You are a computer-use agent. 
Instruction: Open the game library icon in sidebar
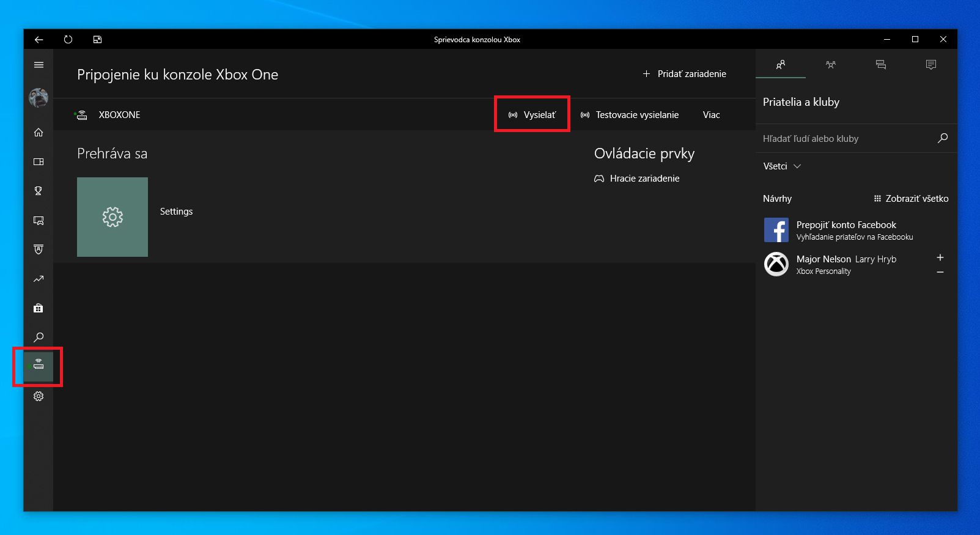coord(39,161)
